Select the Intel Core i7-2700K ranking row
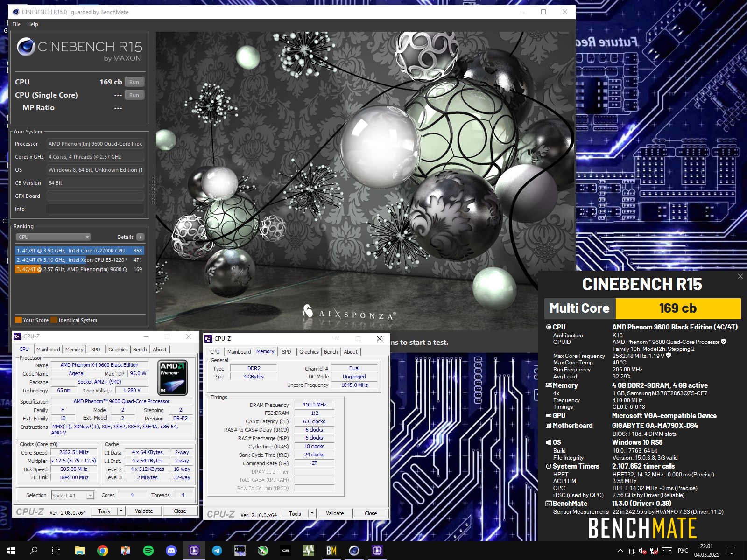The height and width of the screenshot is (560, 747). tap(79, 251)
